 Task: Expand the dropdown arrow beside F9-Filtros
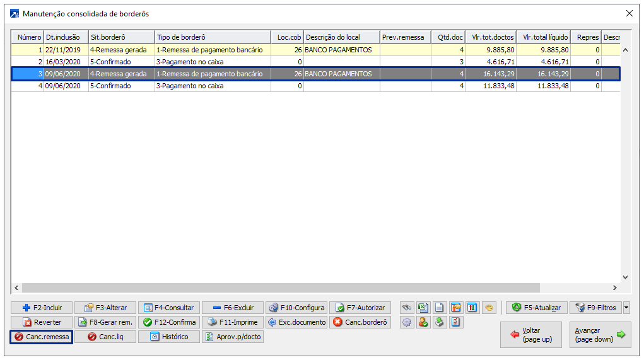pyautogui.click(x=626, y=308)
